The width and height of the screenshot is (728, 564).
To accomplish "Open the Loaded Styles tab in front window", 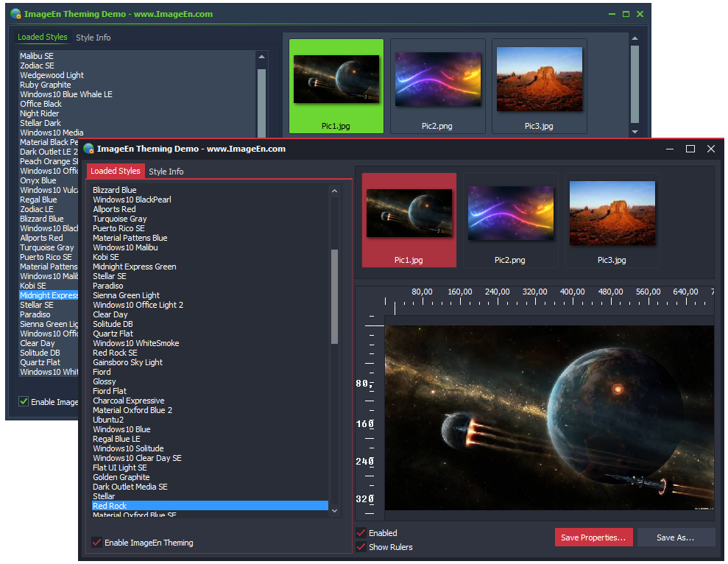I will (x=115, y=171).
